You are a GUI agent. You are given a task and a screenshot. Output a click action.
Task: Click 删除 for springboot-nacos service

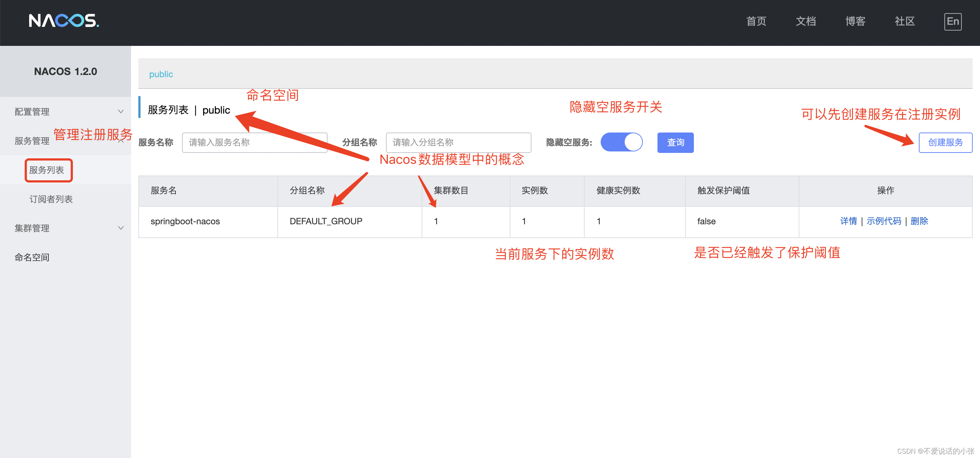[919, 221]
